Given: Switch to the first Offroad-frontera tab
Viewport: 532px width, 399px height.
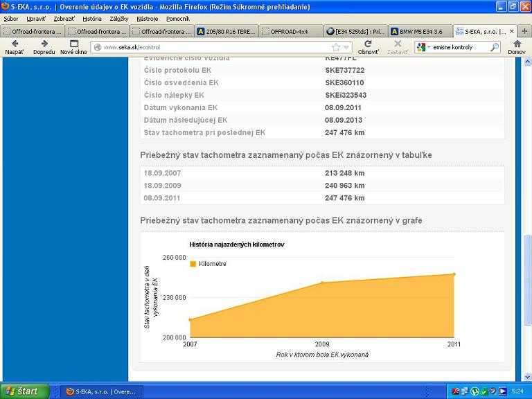Looking at the screenshot, I should pyautogui.click(x=33, y=32).
